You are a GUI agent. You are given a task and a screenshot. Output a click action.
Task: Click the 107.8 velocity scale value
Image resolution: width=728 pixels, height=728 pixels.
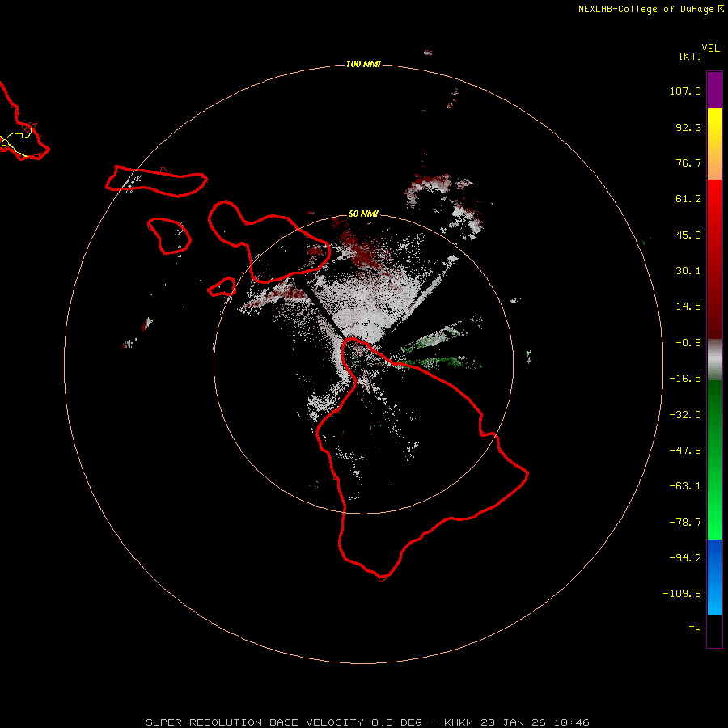[685, 91]
